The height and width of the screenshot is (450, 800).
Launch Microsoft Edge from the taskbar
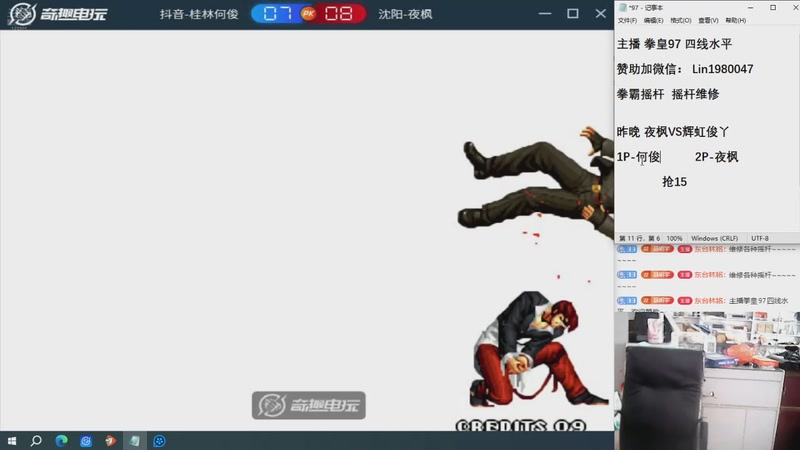pos(61,441)
